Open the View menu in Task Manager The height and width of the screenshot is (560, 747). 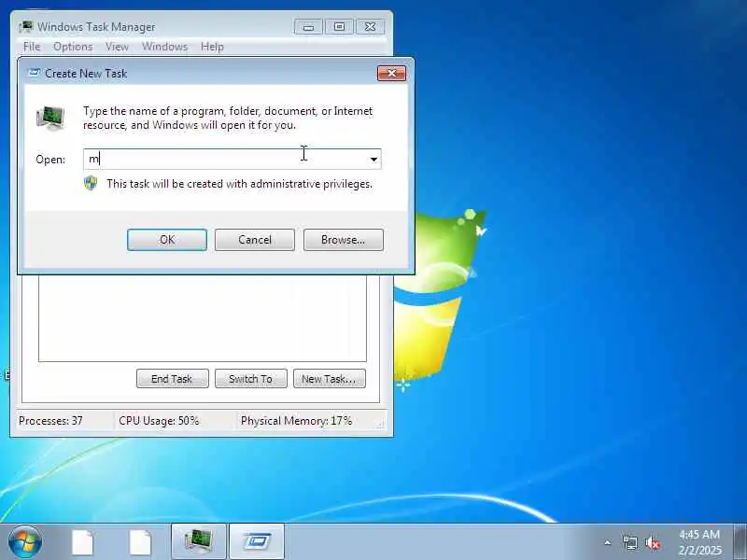[x=118, y=47]
